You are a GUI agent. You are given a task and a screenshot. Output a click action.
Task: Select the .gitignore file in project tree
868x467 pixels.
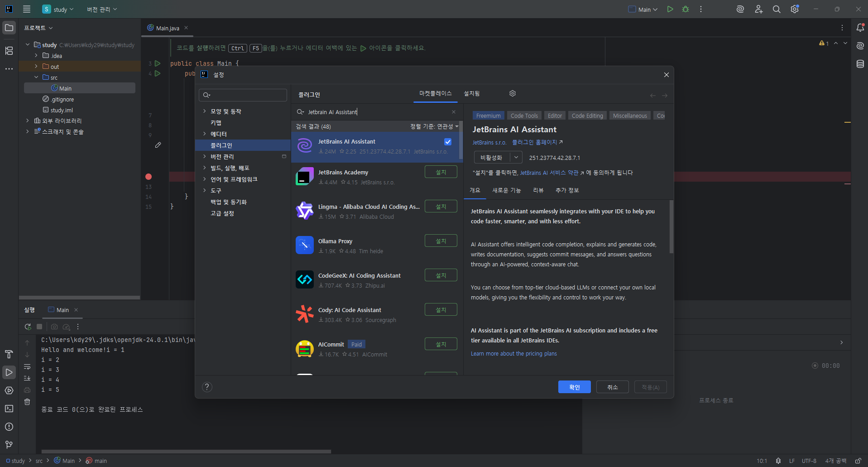(x=62, y=99)
